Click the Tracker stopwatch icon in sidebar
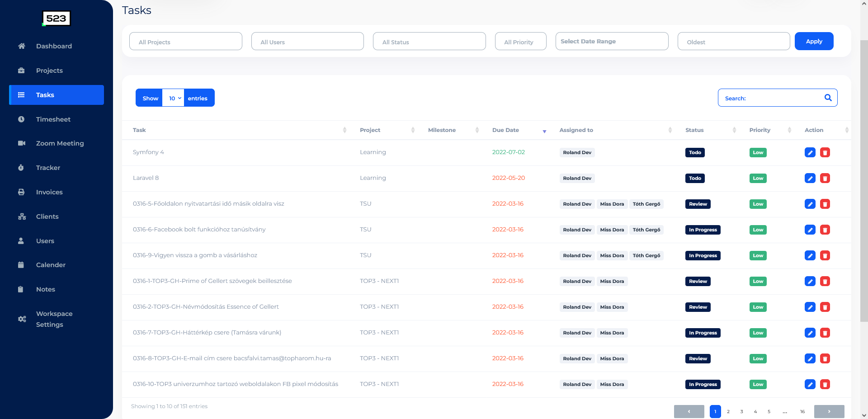The width and height of the screenshot is (868, 419). point(21,168)
